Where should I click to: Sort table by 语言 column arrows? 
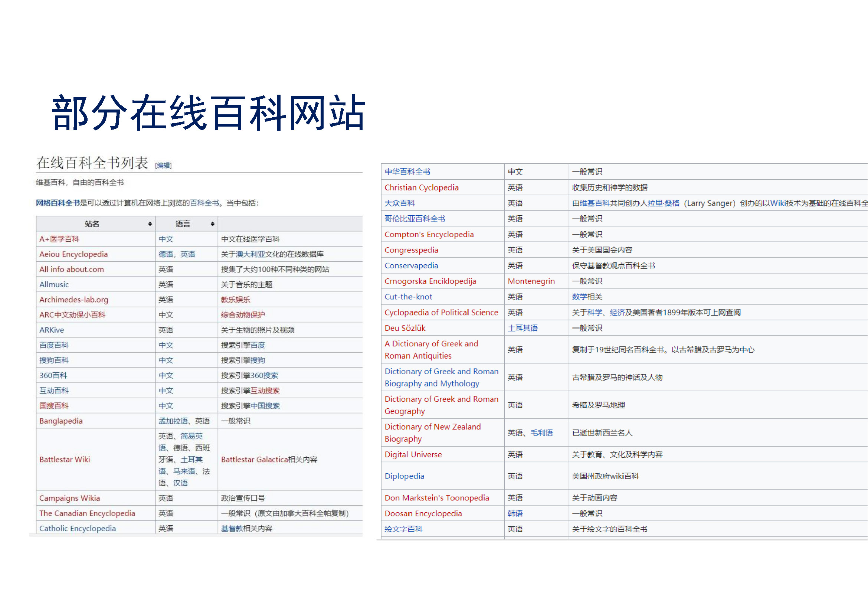click(x=213, y=224)
